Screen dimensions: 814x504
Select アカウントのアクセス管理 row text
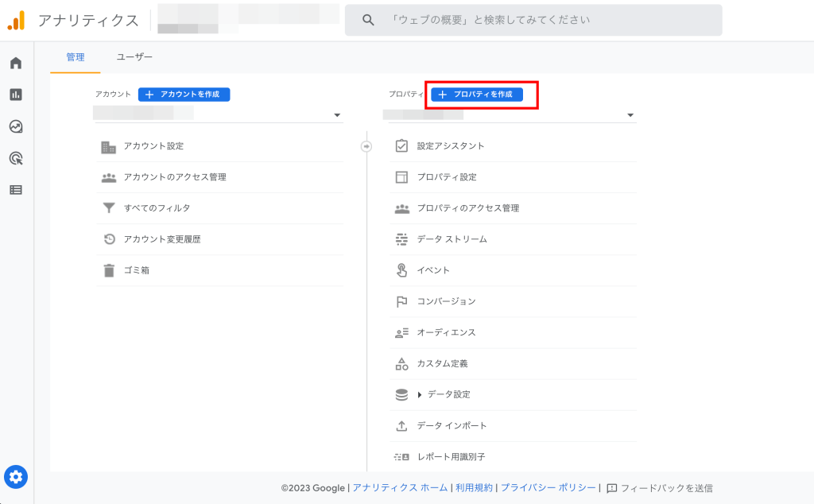pyautogui.click(x=175, y=177)
